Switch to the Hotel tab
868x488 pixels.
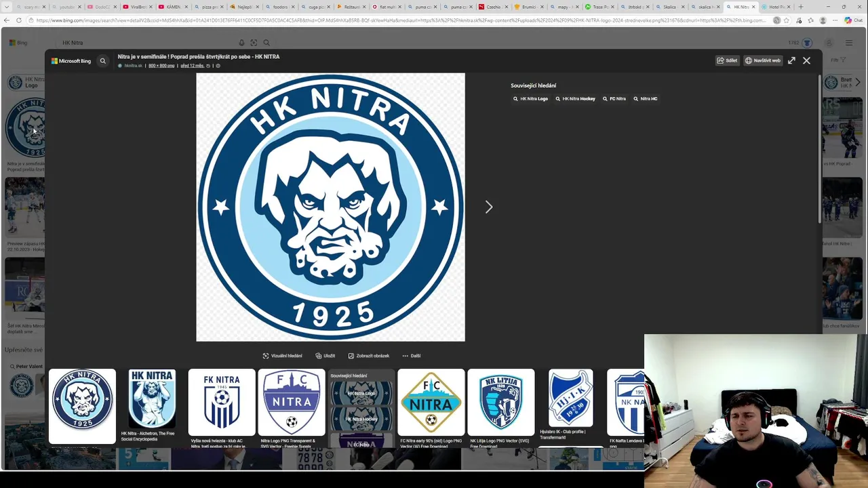pyautogui.click(x=776, y=7)
